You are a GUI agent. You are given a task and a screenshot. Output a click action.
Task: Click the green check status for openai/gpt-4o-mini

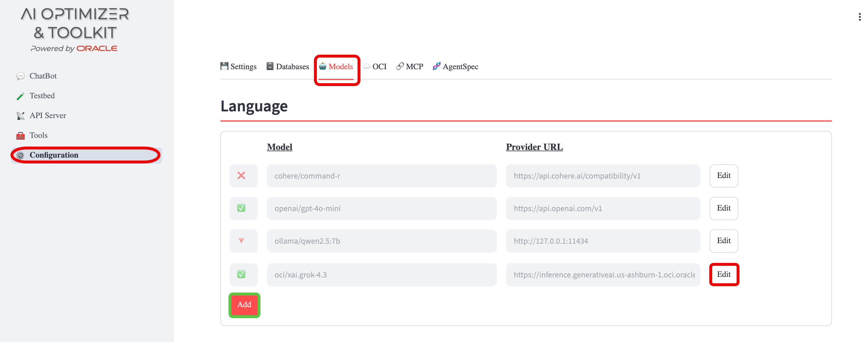pyautogui.click(x=241, y=208)
